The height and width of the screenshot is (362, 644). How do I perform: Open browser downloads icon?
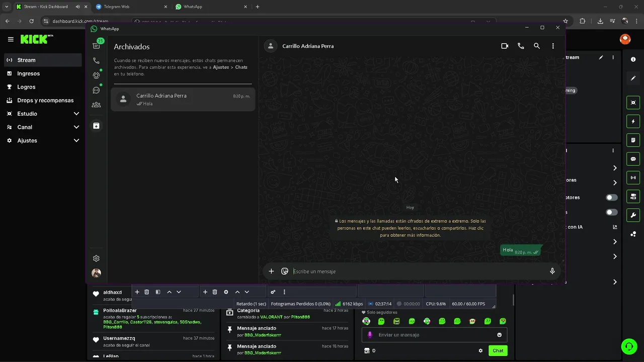[x=600, y=21]
